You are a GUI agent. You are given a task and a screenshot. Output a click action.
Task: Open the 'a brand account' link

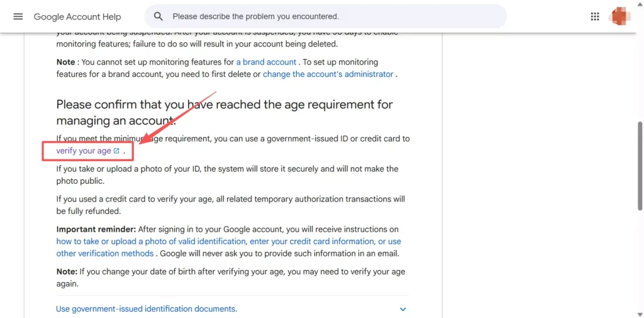tap(266, 62)
